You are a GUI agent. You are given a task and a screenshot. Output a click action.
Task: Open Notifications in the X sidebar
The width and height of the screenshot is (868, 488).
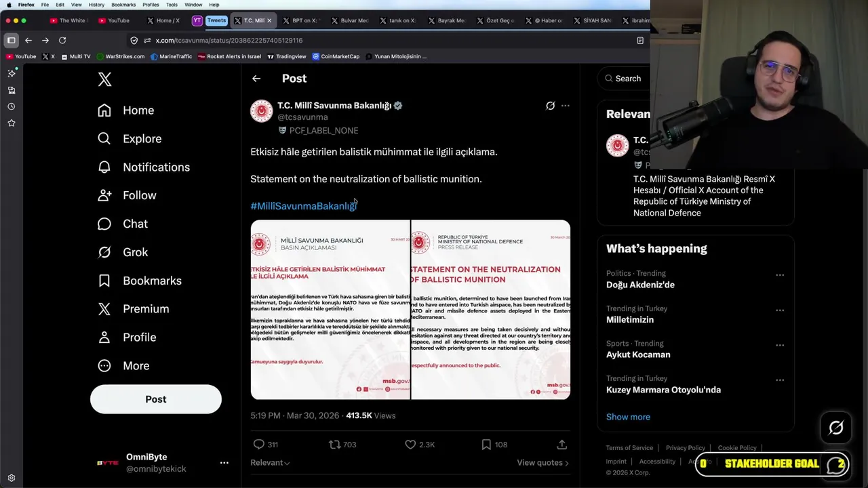[x=144, y=167]
